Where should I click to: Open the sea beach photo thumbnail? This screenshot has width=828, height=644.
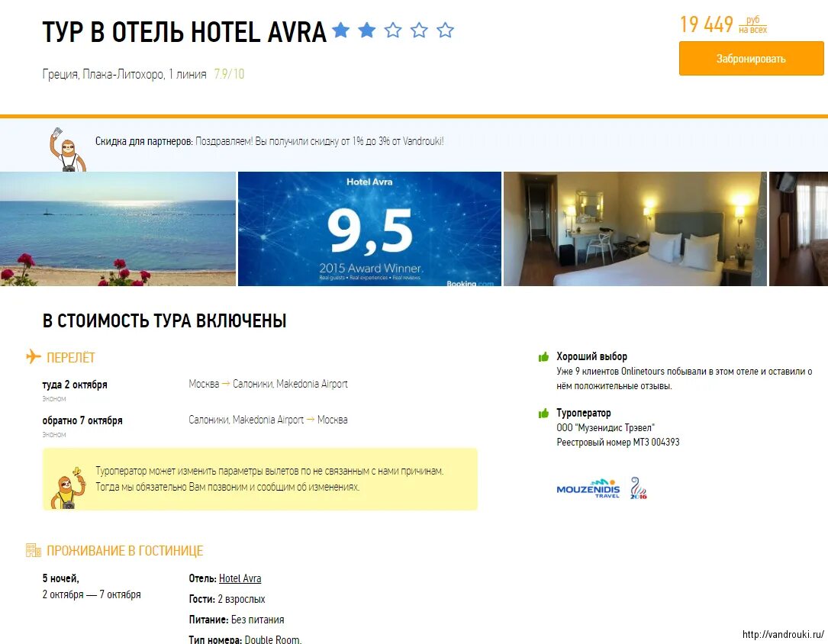118,229
